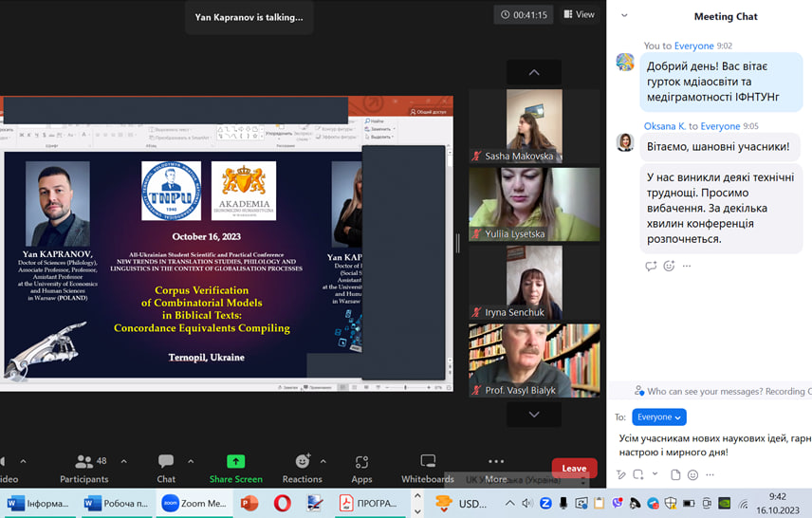812x518 pixels.
Task: Expand Chat options caret
Action: [191, 461]
